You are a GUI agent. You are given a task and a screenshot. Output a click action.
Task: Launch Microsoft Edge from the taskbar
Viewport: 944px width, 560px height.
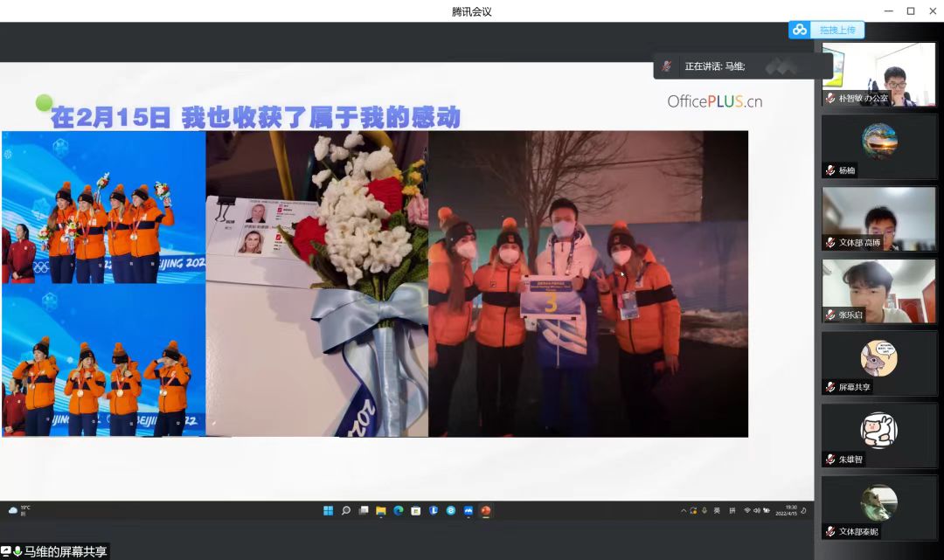point(399,511)
